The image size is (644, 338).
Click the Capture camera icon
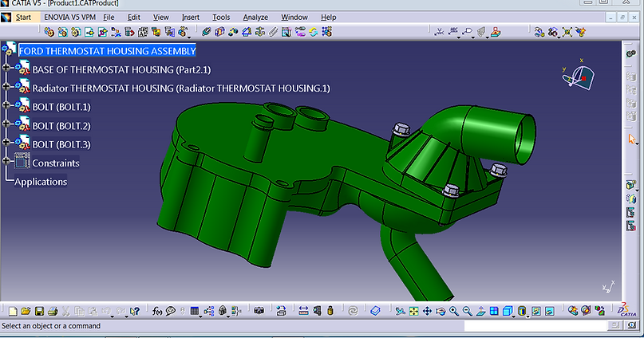coord(259,312)
